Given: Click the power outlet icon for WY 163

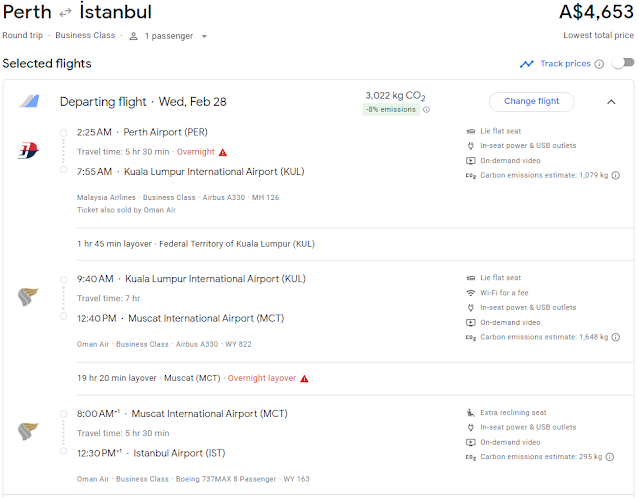Looking at the screenshot, I should pos(471,427).
